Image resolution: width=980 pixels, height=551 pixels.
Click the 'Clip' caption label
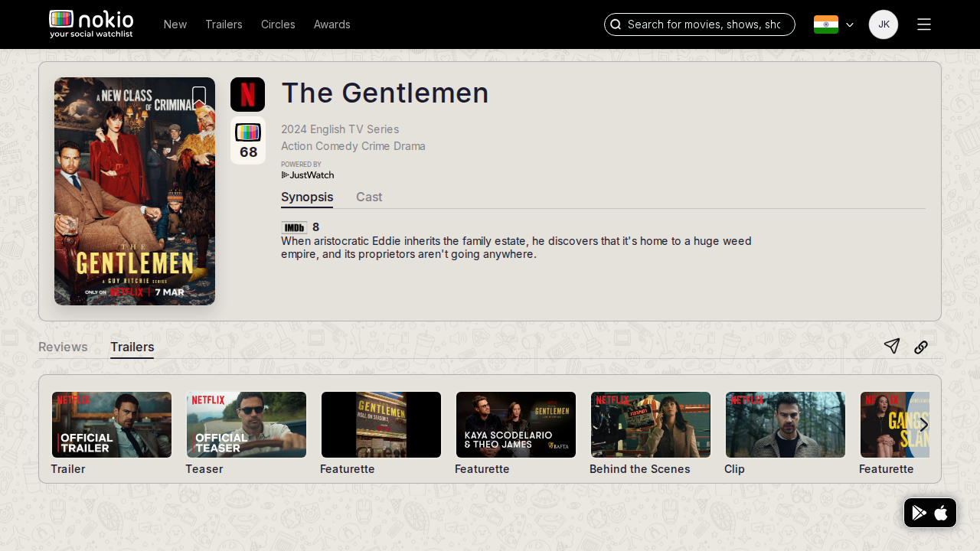[x=735, y=469]
